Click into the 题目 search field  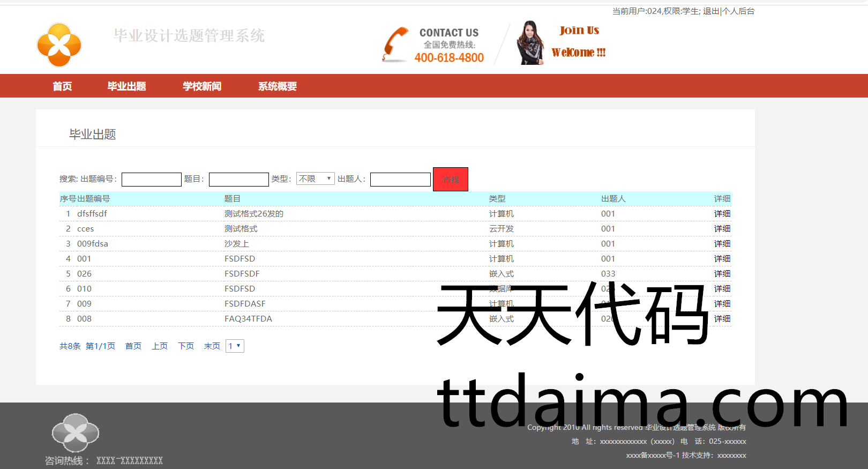[239, 180]
